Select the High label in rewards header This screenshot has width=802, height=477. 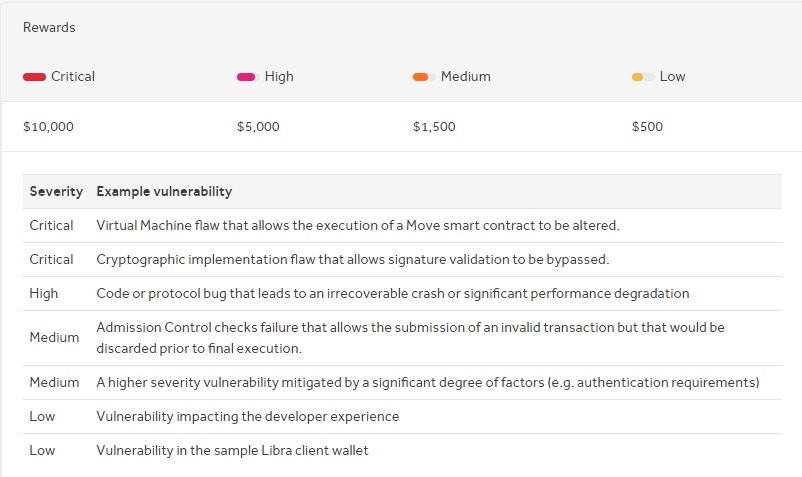coord(279,77)
